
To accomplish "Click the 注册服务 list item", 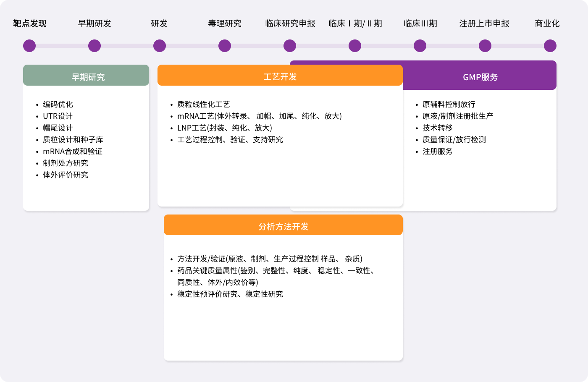I will 438,151.
